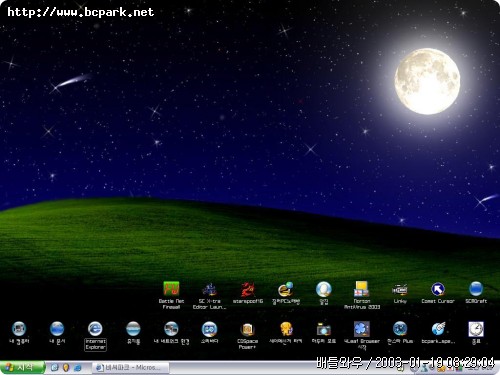The image size is (500, 375).
Task: Open the Linky desktop shortcut
Action: pyautogui.click(x=400, y=289)
